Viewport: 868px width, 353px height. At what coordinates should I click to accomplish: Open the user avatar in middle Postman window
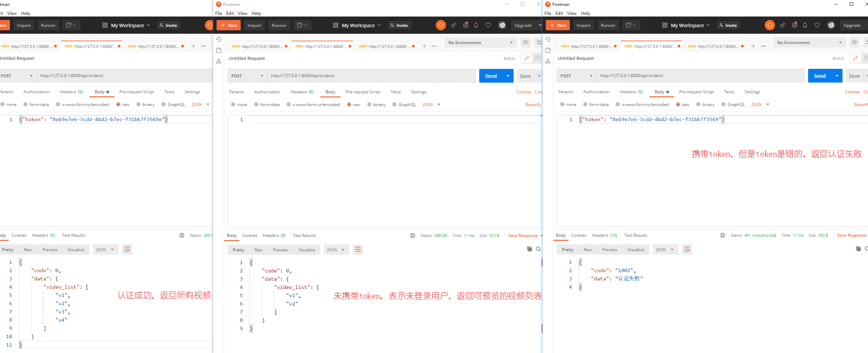coord(502,25)
